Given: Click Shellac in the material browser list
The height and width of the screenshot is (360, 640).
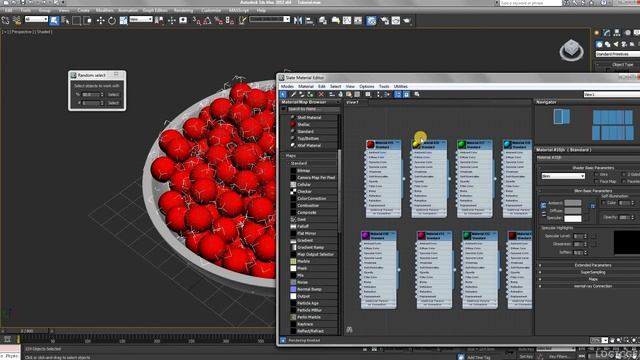Looking at the screenshot, I should click(303, 124).
